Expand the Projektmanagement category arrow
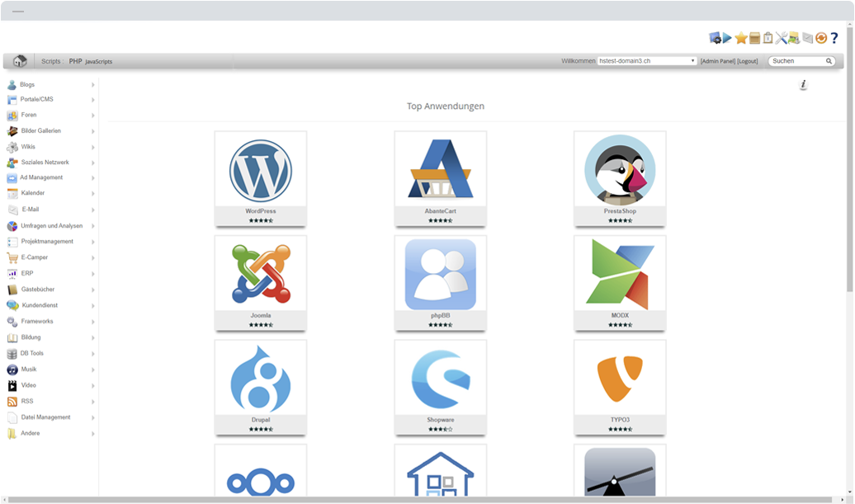 click(x=92, y=242)
